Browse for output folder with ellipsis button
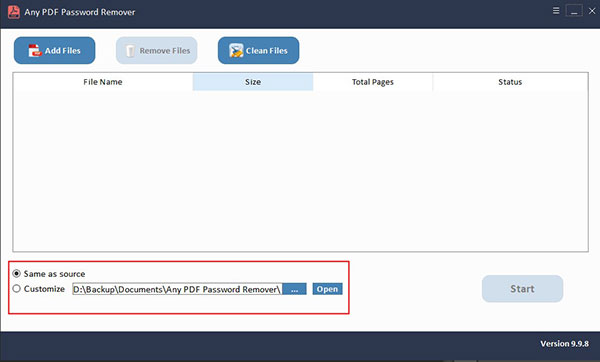The height and width of the screenshot is (362, 600). (x=294, y=289)
